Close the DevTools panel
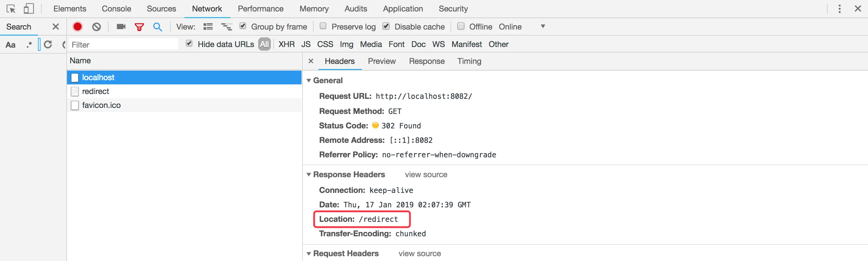The width and height of the screenshot is (868, 261). coord(858,9)
